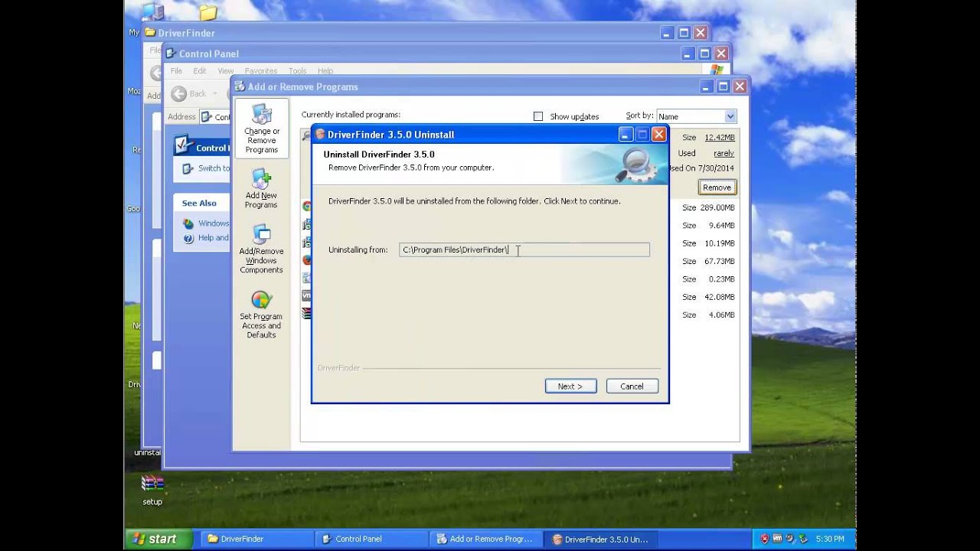
Task: Click the Back arrow in Control Panel toolbar
Action: (178, 93)
